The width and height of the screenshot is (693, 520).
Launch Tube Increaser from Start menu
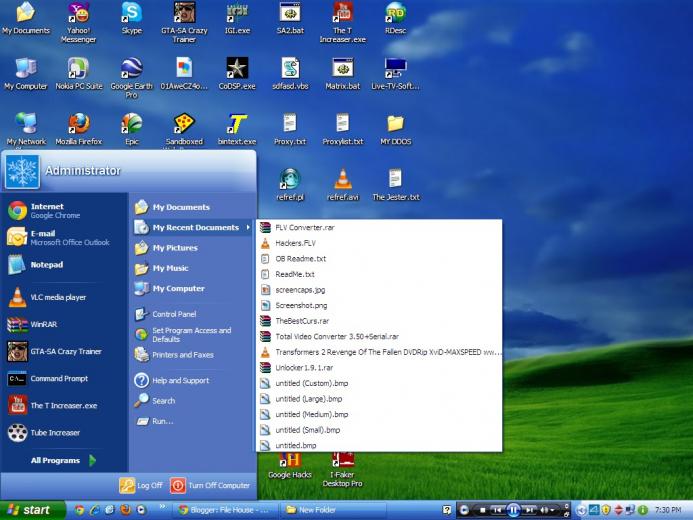64,433
